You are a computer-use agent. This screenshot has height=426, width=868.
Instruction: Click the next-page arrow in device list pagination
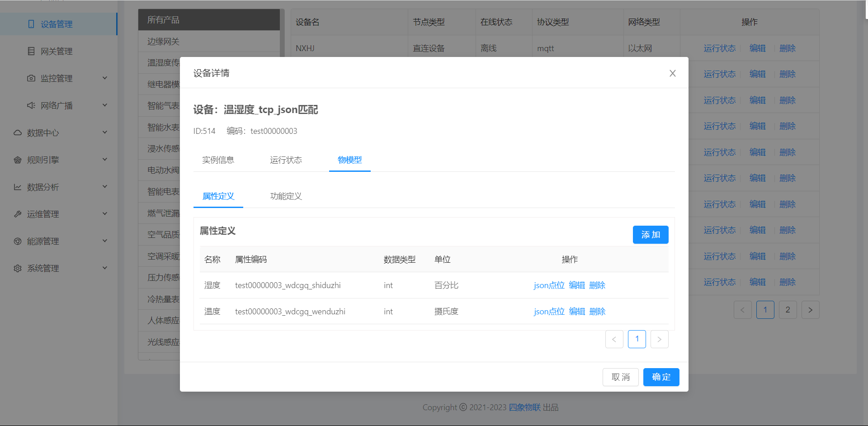(x=810, y=310)
